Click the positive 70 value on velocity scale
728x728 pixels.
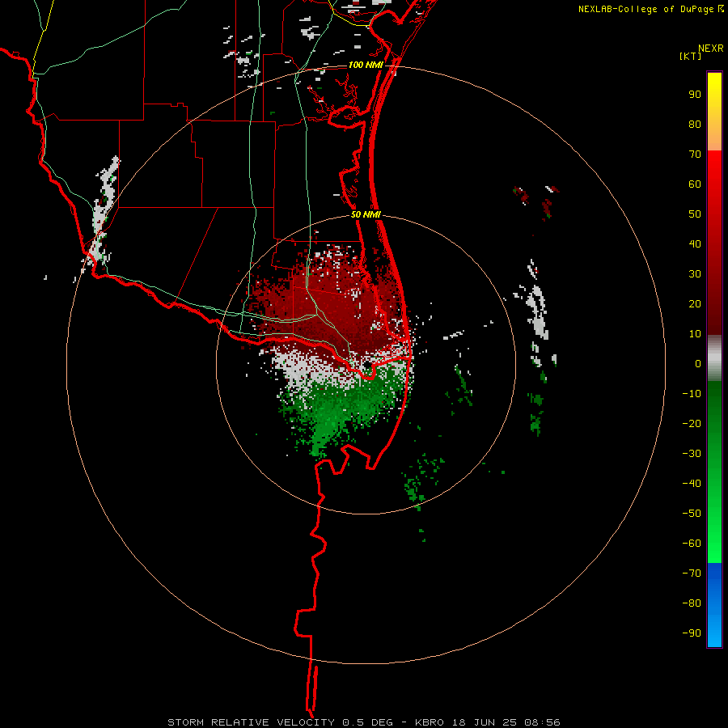coord(695,154)
